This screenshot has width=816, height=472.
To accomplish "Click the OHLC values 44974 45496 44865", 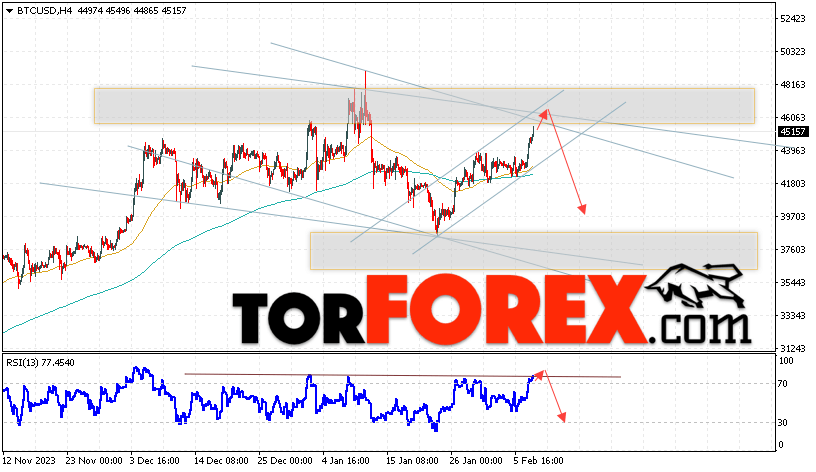I will 118,10.
